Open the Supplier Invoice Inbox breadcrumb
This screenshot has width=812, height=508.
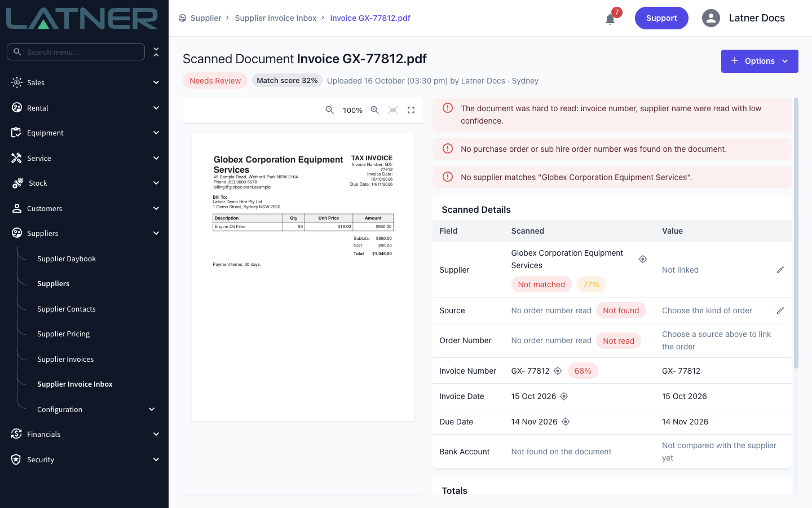tap(276, 18)
